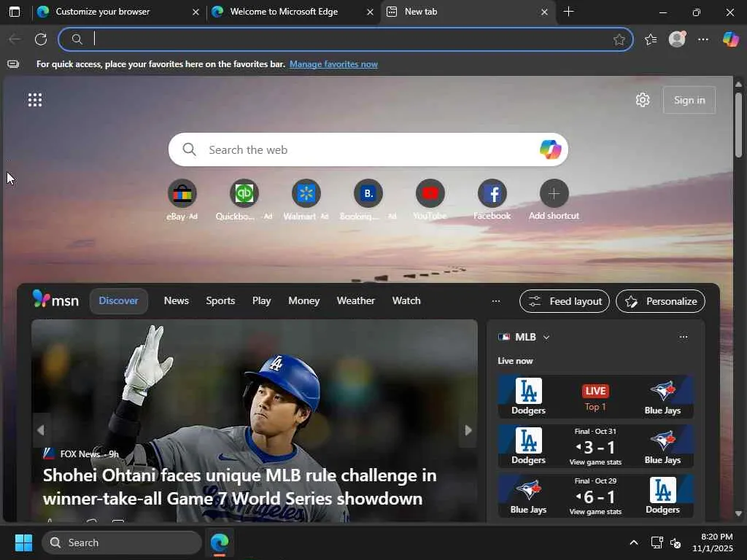Click the Search the web box
Viewport: 747px width, 560px height.
(368, 149)
